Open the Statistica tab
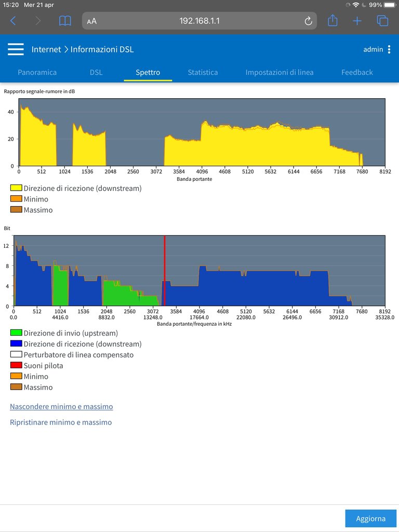Image resolution: width=399 pixels, height=532 pixels. (203, 72)
